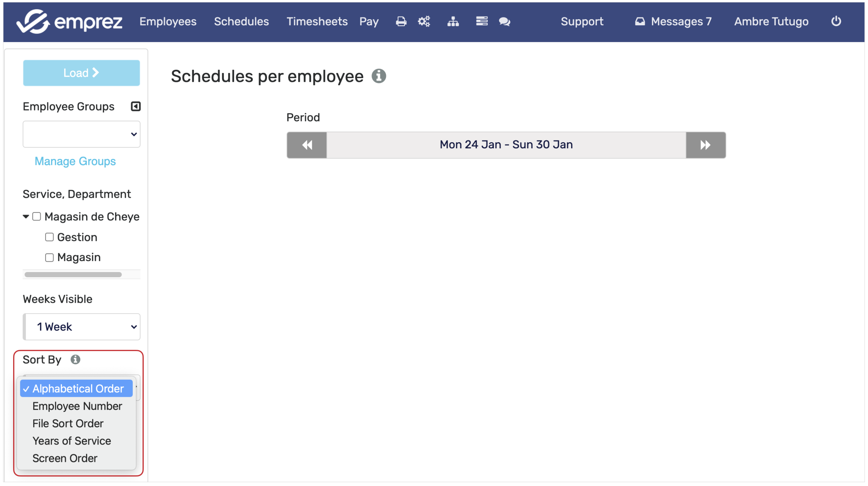Click the power logout icon
This screenshot has height=486, width=868.
[x=836, y=21]
